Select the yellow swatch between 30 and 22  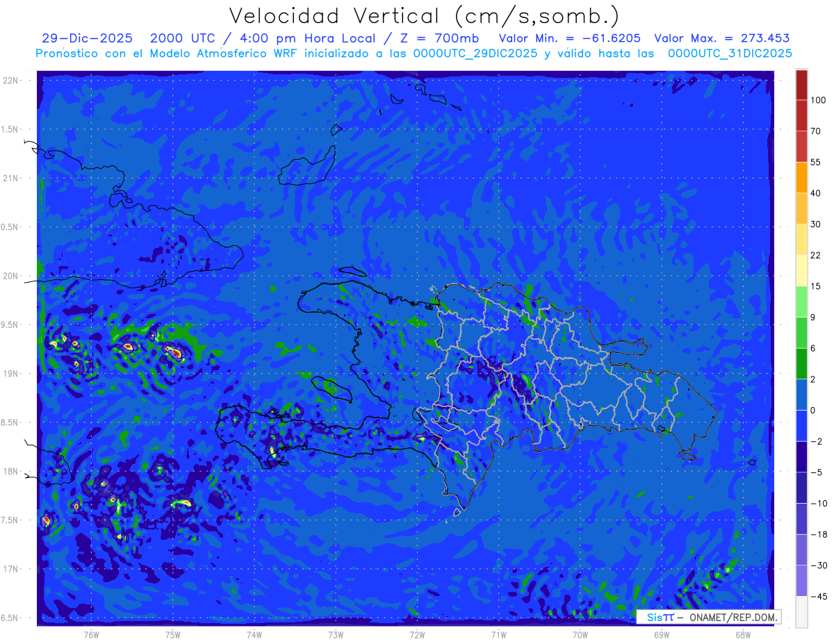801,239
